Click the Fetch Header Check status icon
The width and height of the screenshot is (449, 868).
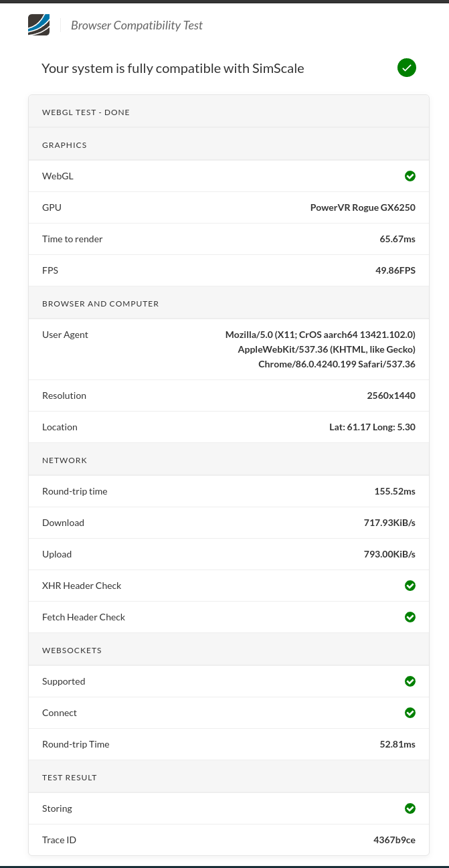point(410,617)
